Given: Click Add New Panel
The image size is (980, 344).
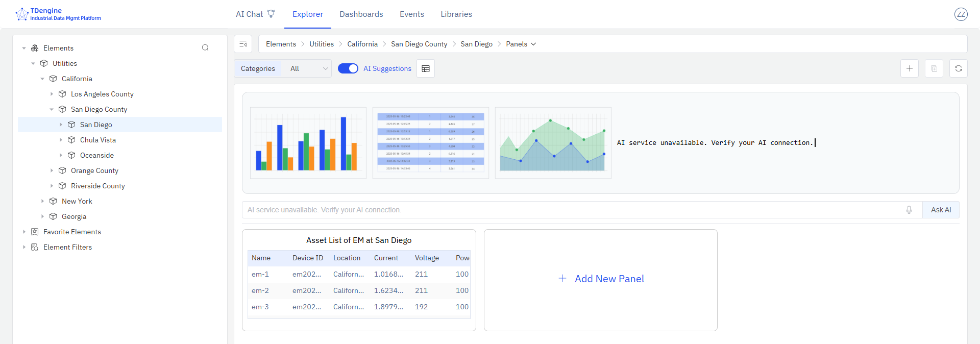Looking at the screenshot, I should pyautogui.click(x=601, y=279).
